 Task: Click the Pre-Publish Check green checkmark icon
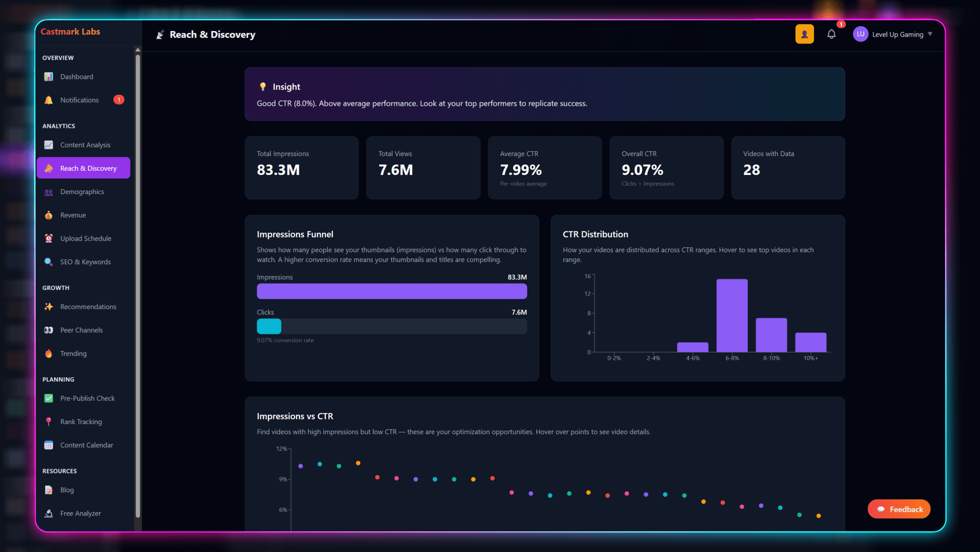point(48,398)
